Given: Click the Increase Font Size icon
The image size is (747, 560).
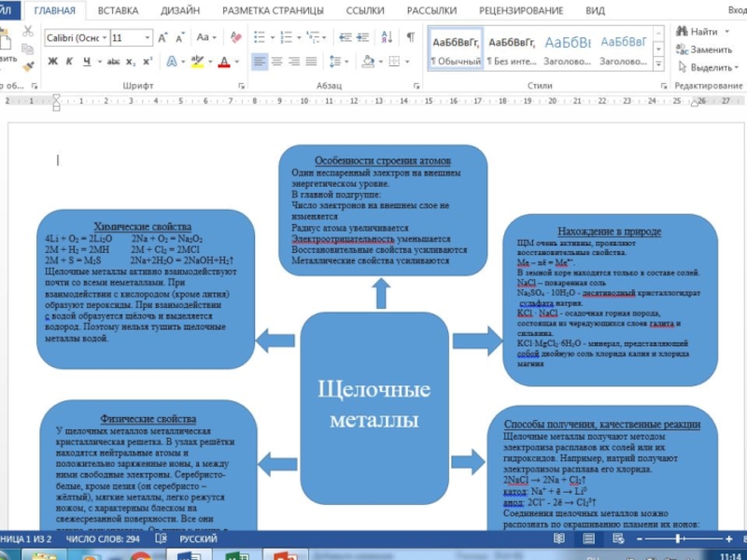Looking at the screenshot, I should tap(163, 38).
